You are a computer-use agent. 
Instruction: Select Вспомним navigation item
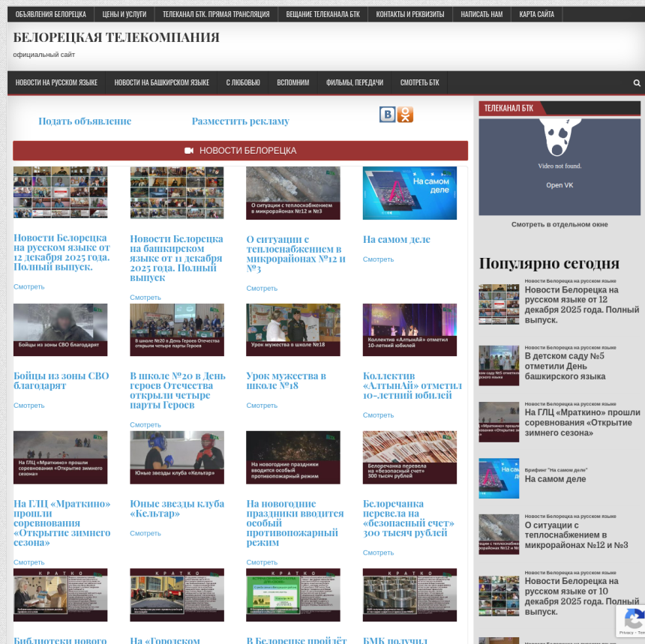293,82
